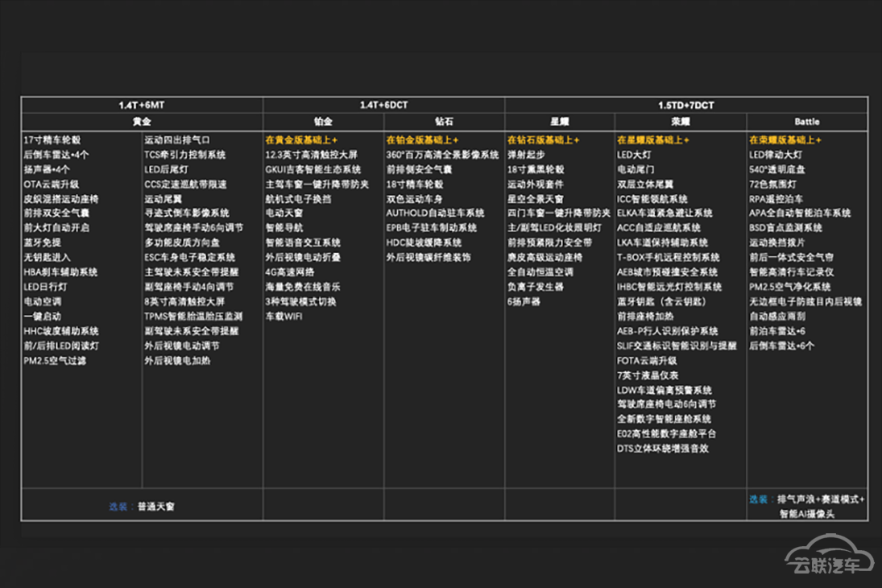Click the "普通天窗" optional item

click(x=155, y=507)
